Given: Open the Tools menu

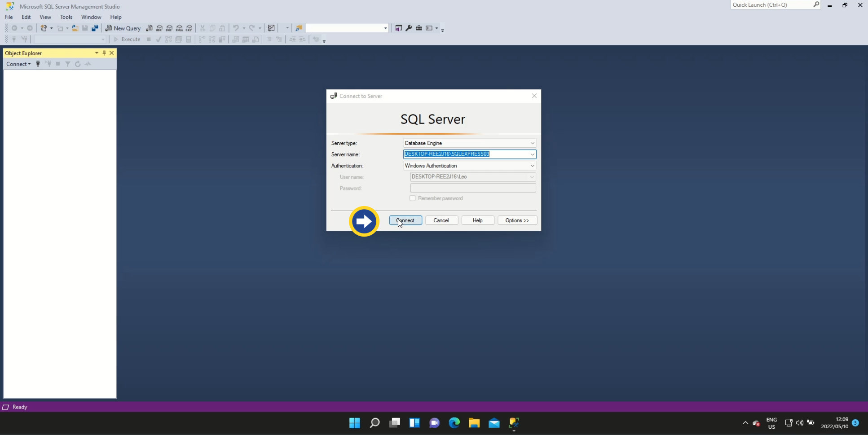Looking at the screenshot, I should click(x=66, y=17).
